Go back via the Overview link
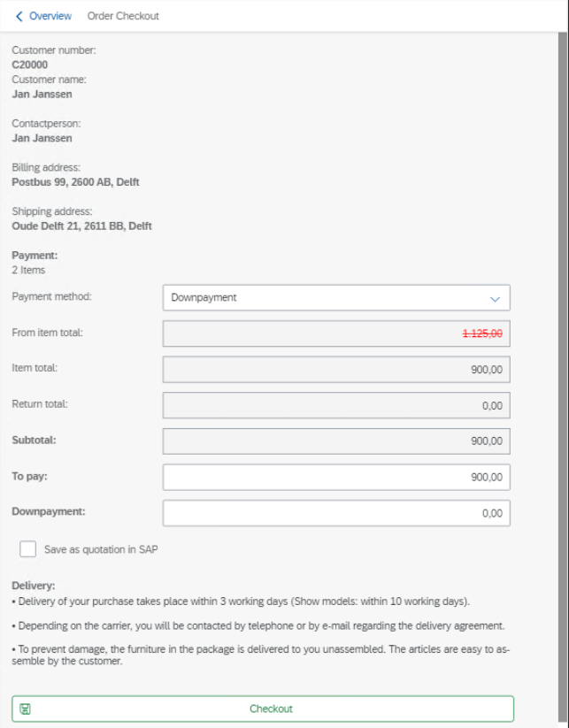569x728 pixels. coord(50,16)
